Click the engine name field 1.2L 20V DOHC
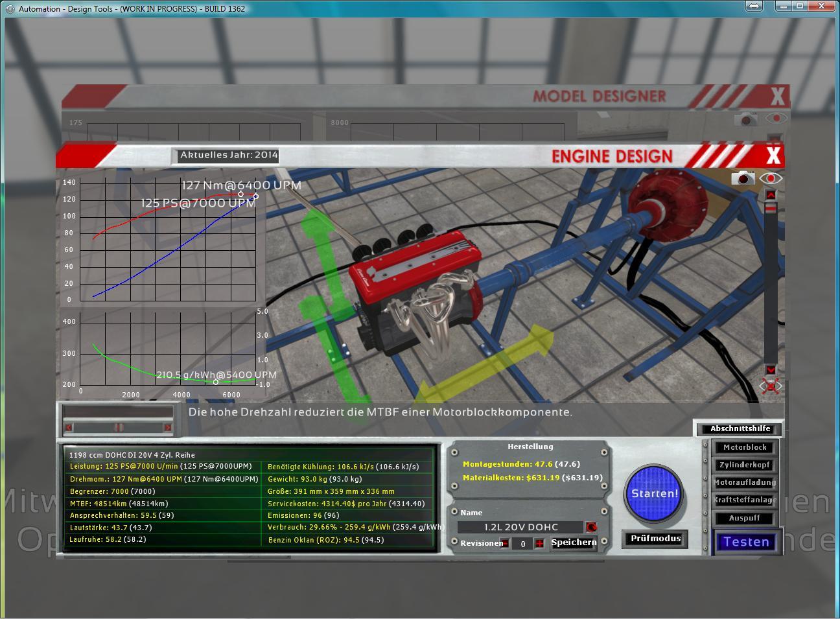The image size is (840, 619). pos(520,527)
